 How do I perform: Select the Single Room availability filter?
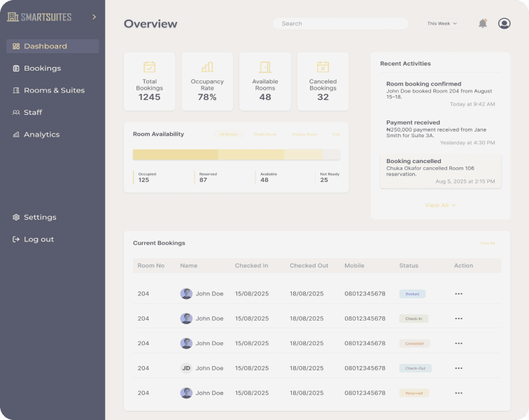pyautogui.click(x=265, y=134)
